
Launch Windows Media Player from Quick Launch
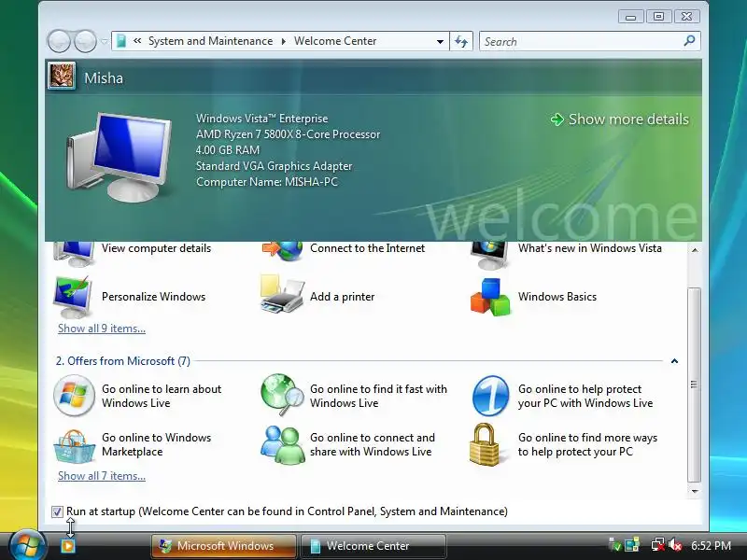[68, 546]
